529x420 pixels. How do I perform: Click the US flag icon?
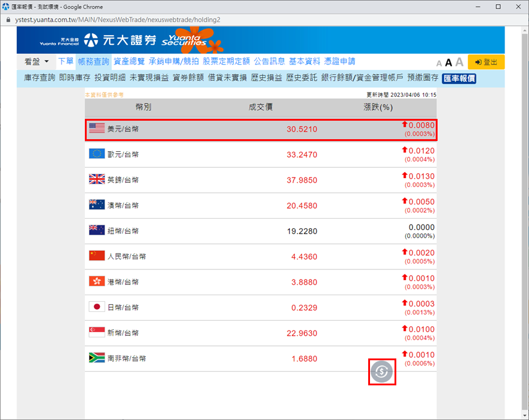(97, 128)
